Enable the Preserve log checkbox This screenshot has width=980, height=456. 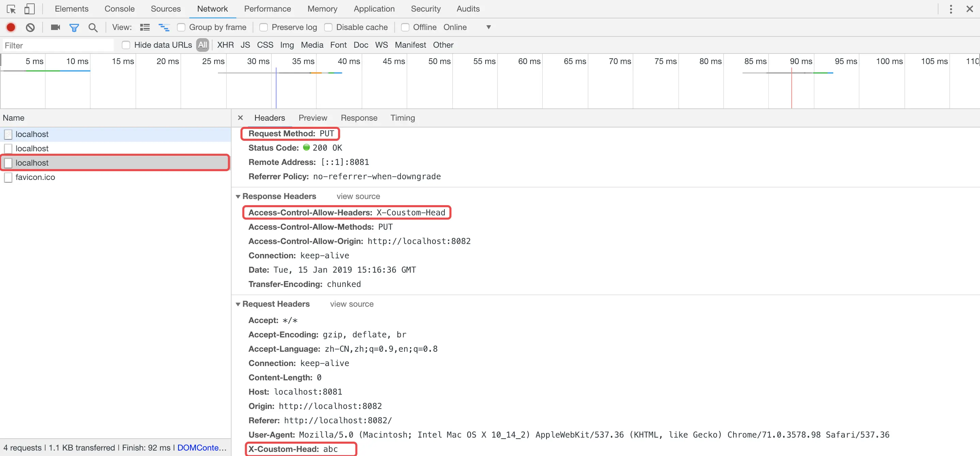[263, 27]
